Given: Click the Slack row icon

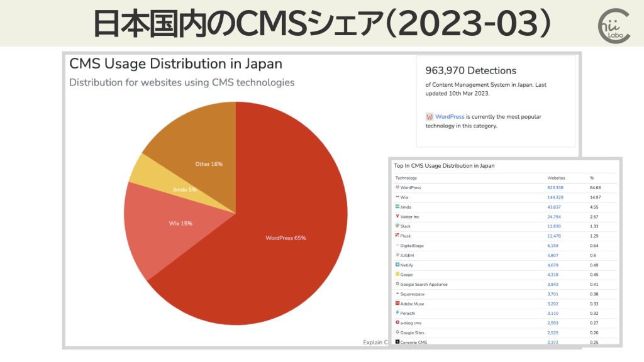Looking at the screenshot, I should (x=397, y=226).
